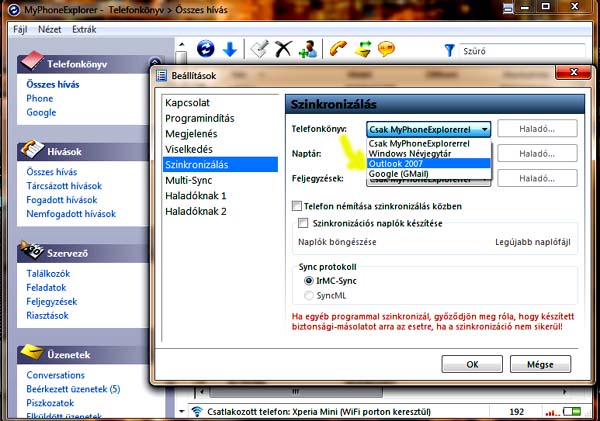Viewport: 600px width, 421px height.
Task: Click the battery indicator in status bar
Action: [x=572, y=411]
